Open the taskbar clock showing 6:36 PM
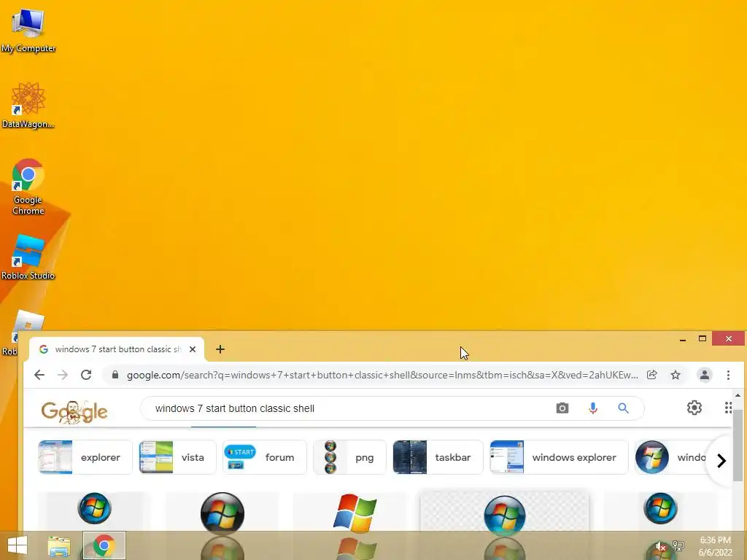The image size is (747, 560). (x=715, y=546)
